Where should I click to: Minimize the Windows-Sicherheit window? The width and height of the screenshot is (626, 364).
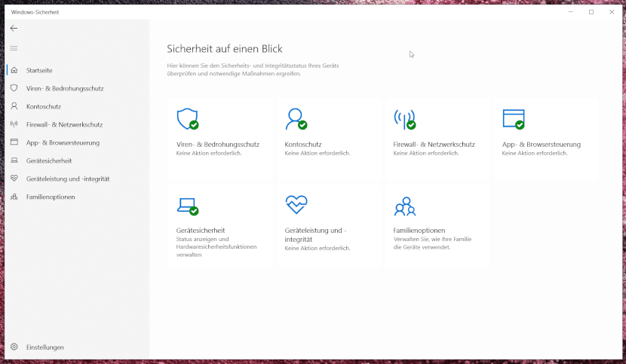tap(570, 12)
